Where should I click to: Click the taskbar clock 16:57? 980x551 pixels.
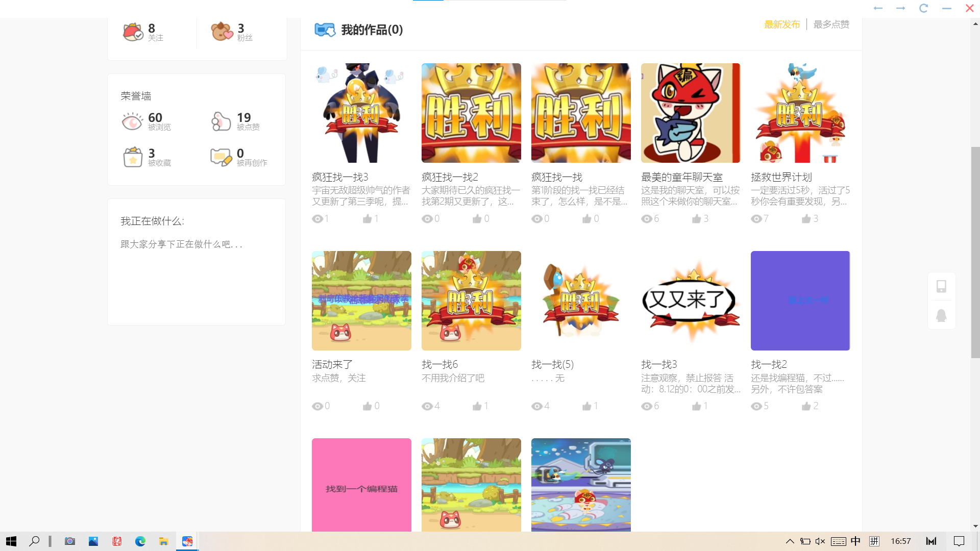click(901, 541)
